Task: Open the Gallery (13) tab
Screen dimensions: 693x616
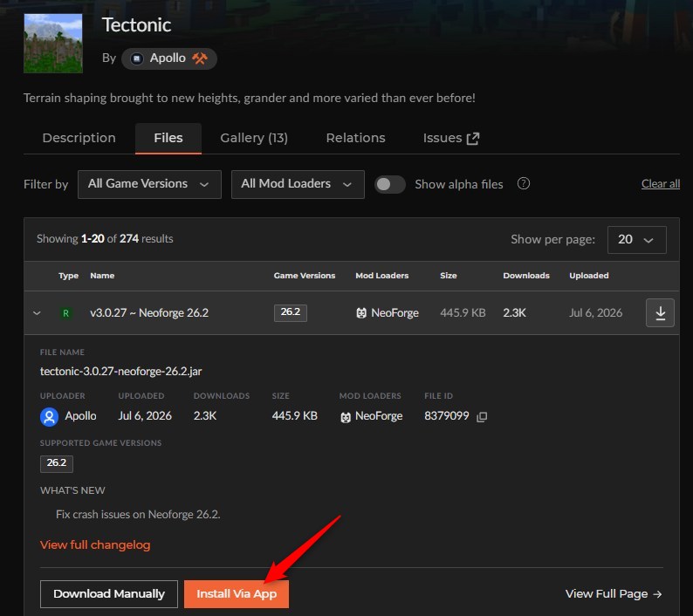Action: pos(254,138)
